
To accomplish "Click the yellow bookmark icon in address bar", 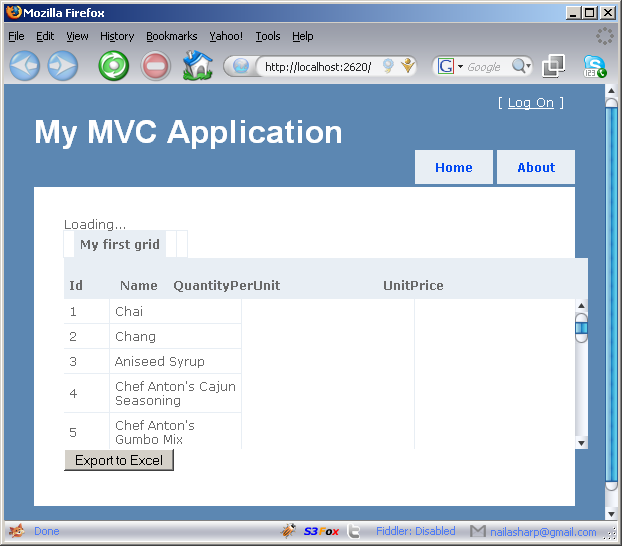I will (407, 65).
